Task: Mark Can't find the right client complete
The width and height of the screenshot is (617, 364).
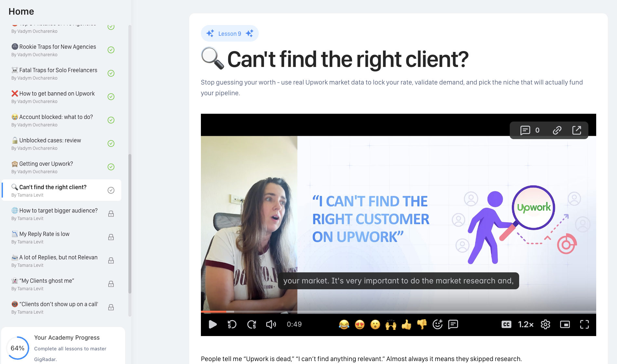Action: (111, 190)
